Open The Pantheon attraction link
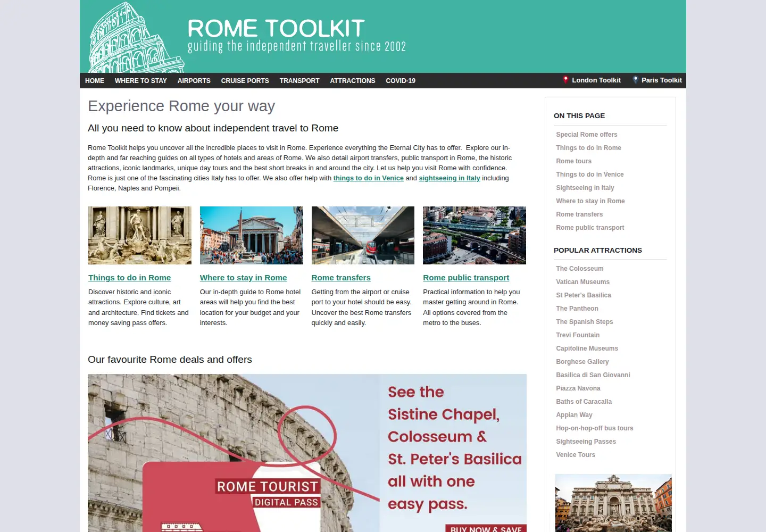766x532 pixels. (x=577, y=309)
